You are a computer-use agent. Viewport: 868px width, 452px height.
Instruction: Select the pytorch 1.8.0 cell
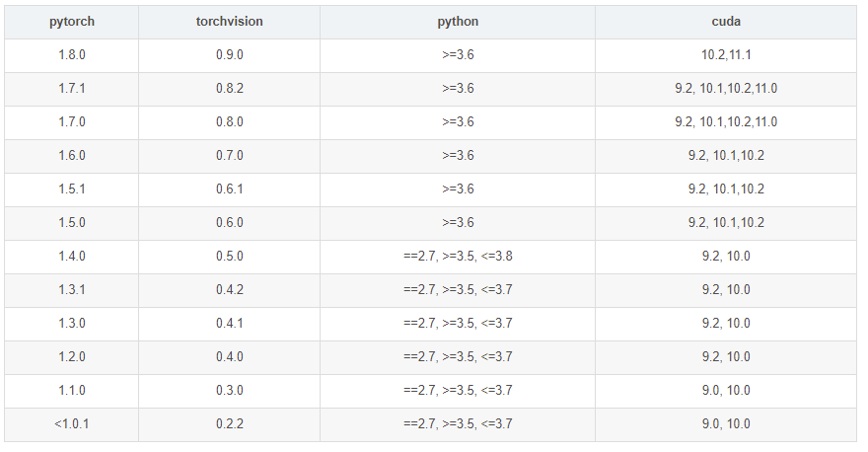(x=72, y=55)
